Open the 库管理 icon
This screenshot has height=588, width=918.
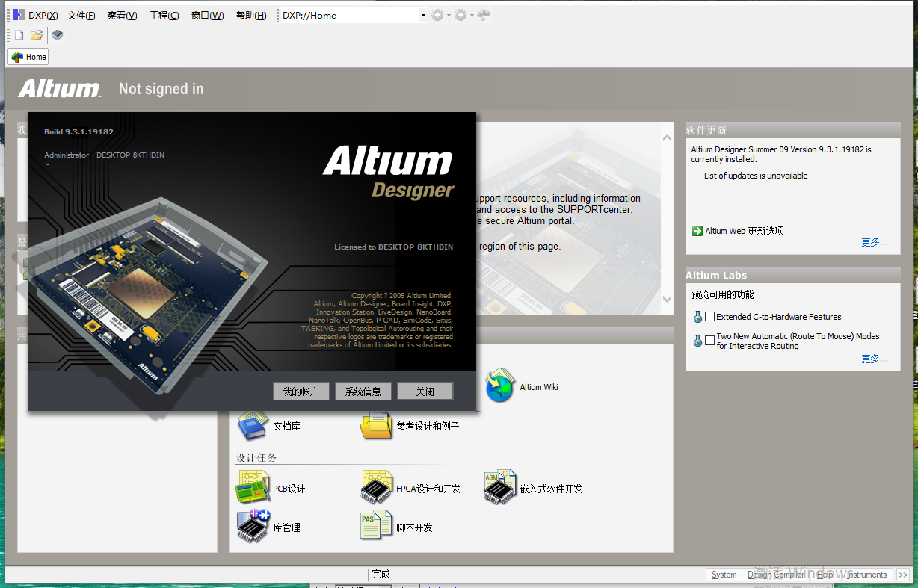point(252,525)
